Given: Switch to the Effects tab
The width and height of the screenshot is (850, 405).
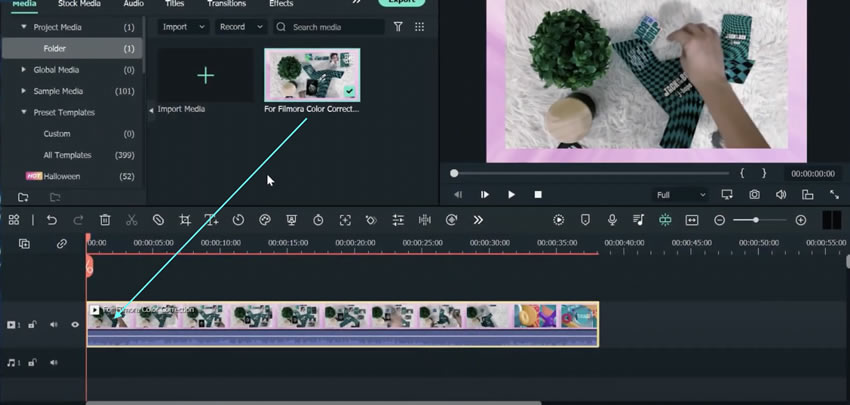Looking at the screenshot, I should point(281,4).
